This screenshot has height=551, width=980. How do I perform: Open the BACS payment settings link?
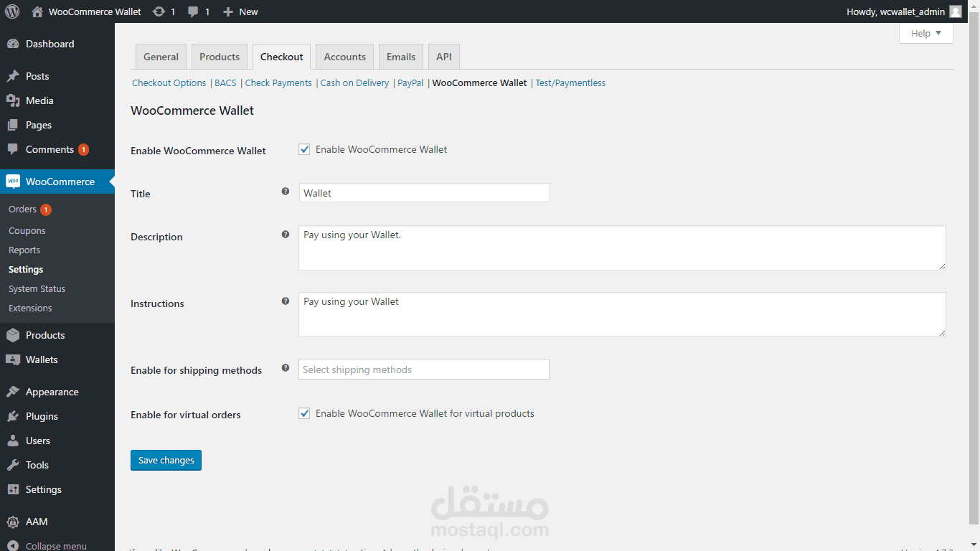[225, 83]
